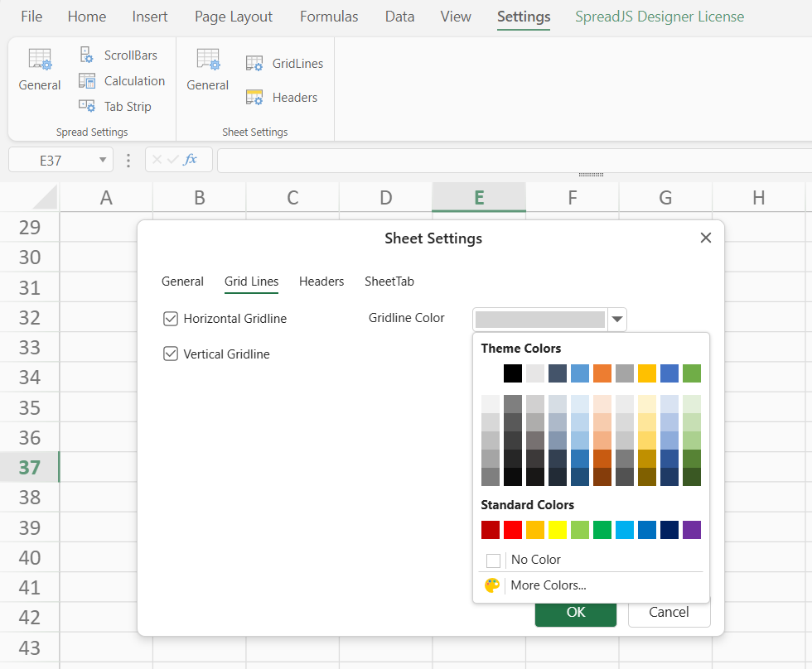Image resolution: width=812 pixels, height=669 pixels.
Task: Switch to the Data ribbon tab
Action: click(x=399, y=17)
